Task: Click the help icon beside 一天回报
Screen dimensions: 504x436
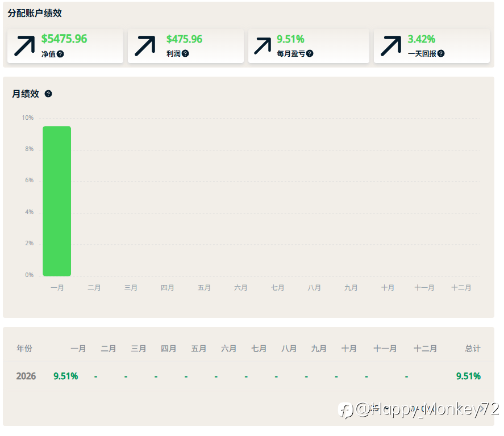Action: pyautogui.click(x=441, y=53)
